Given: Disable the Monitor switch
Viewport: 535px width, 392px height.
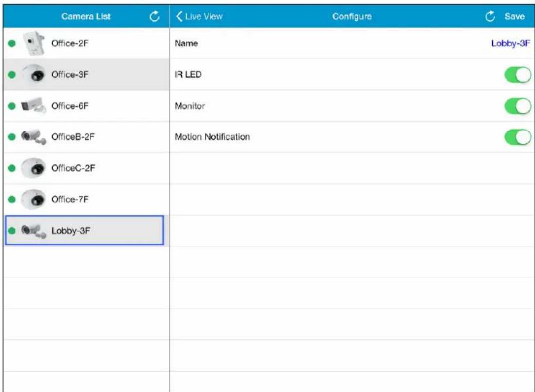Looking at the screenshot, I should 517,106.
